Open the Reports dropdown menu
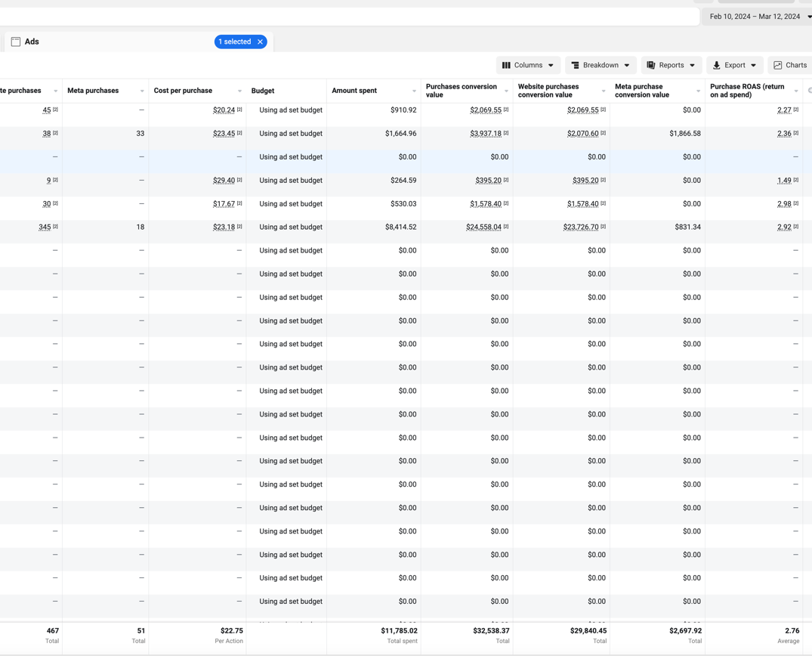Screen dimensions: 812x656 (672, 65)
